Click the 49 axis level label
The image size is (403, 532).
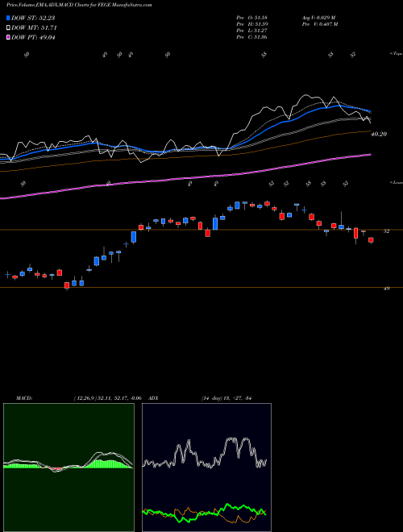386,289
